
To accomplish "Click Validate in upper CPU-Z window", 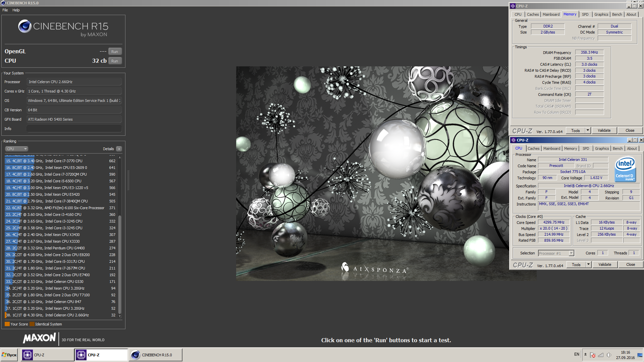I will pos(604,130).
